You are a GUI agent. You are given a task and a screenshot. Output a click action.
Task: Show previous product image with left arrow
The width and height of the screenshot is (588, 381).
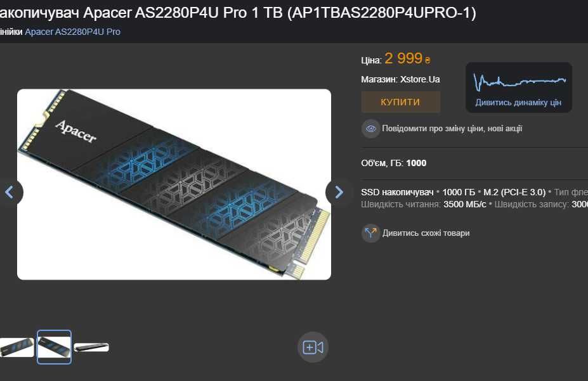pyautogui.click(x=10, y=192)
